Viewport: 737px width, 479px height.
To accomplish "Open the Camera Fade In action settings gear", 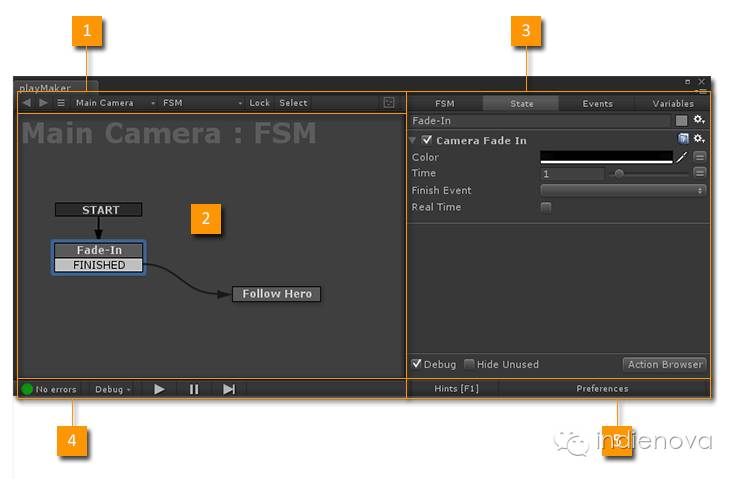I will tap(699, 139).
